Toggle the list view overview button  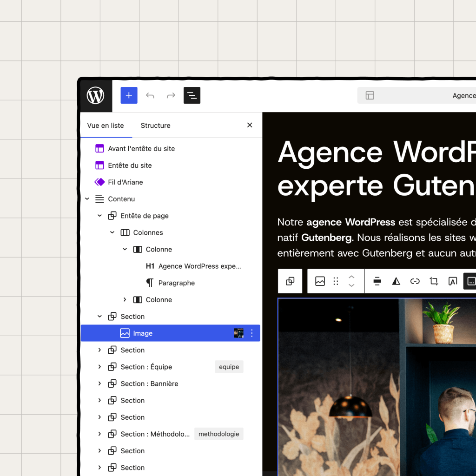tap(192, 95)
